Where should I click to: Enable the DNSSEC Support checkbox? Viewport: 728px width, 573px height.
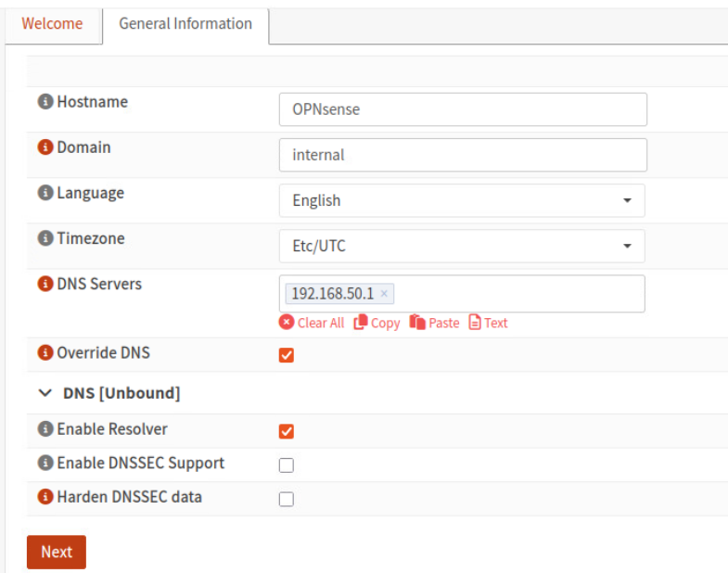[x=287, y=465]
